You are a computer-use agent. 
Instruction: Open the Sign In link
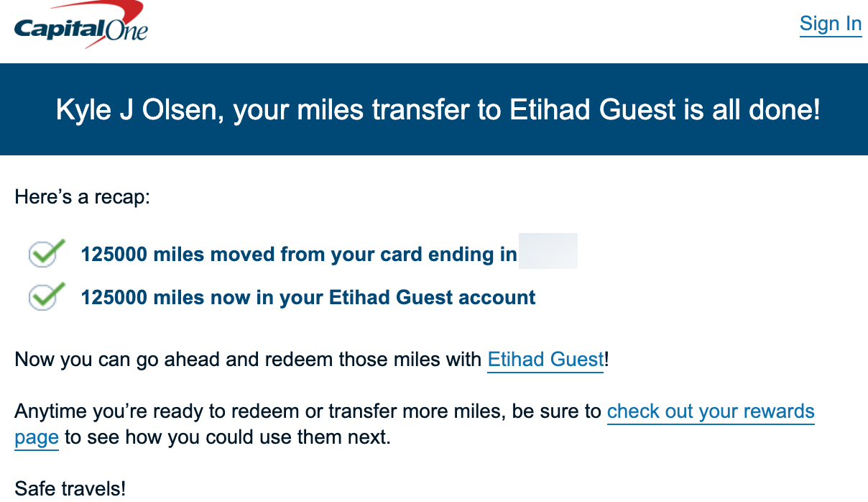pyautogui.click(x=830, y=24)
